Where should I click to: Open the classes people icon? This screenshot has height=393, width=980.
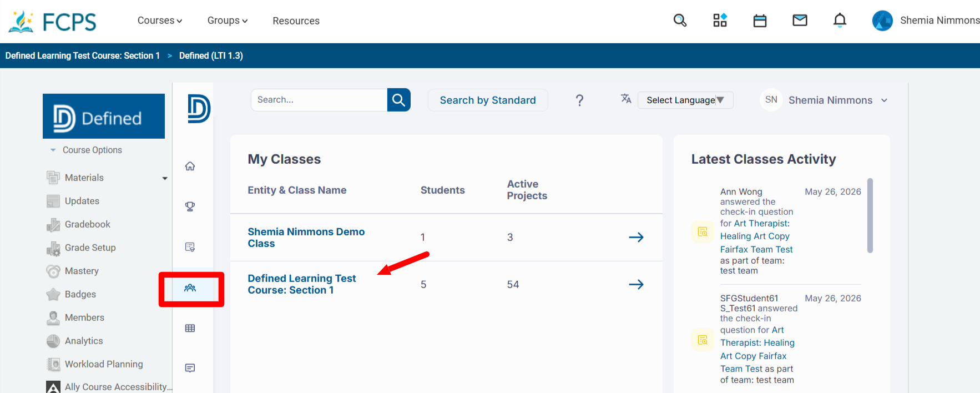point(190,288)
